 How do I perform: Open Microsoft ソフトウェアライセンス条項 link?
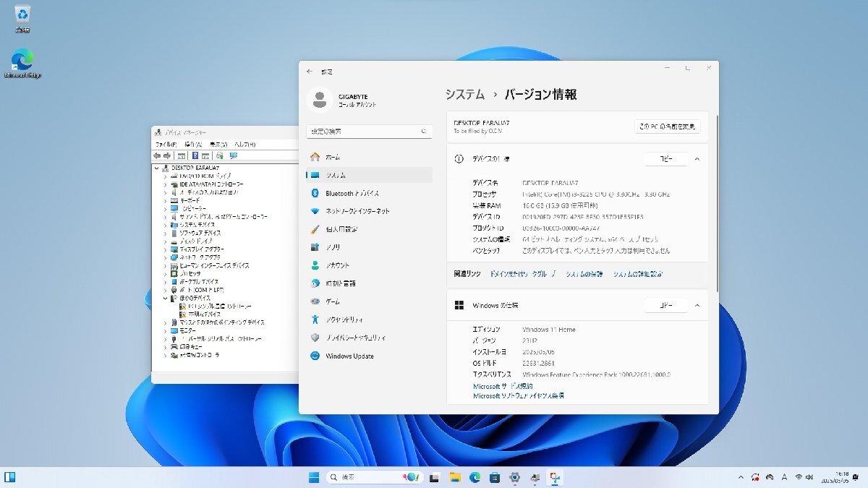(x=519, y=396)
